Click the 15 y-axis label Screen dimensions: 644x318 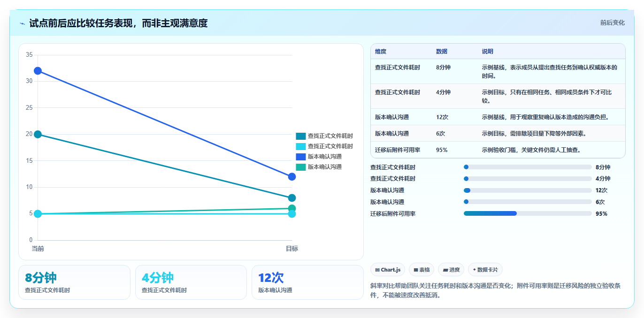(x=29, y=161)
